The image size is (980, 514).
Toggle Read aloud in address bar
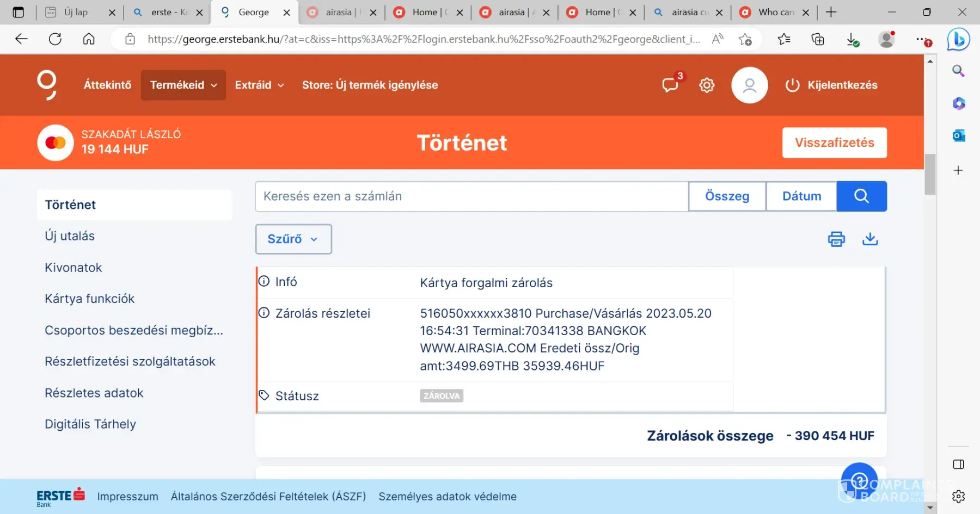click(x=718, y=39)
